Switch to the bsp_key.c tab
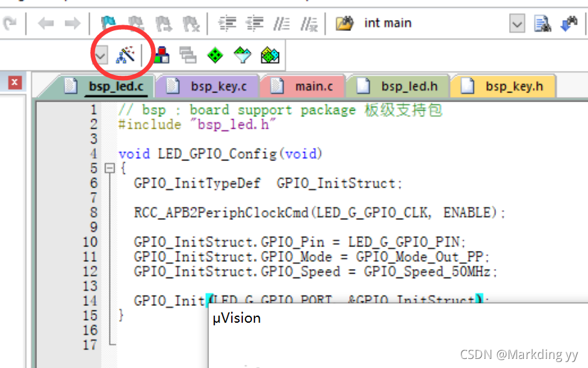588x368 pixels. pyautogui.click(x=209, y=87)
